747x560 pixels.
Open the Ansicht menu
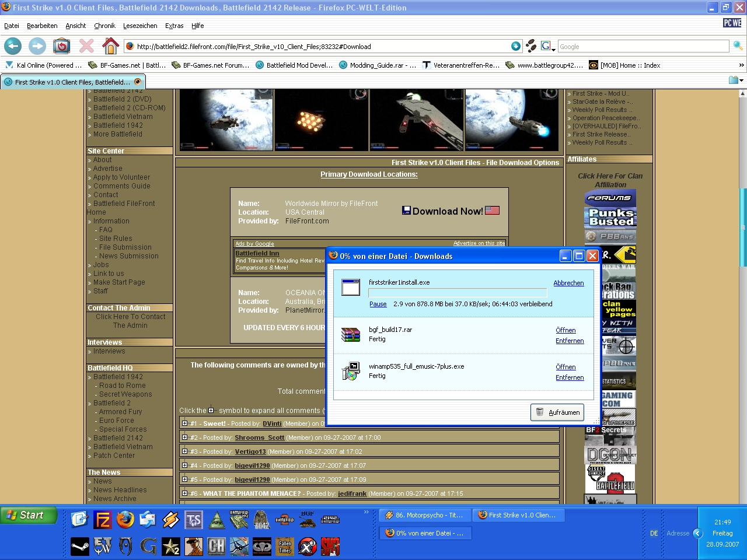(x=76, y=26)
